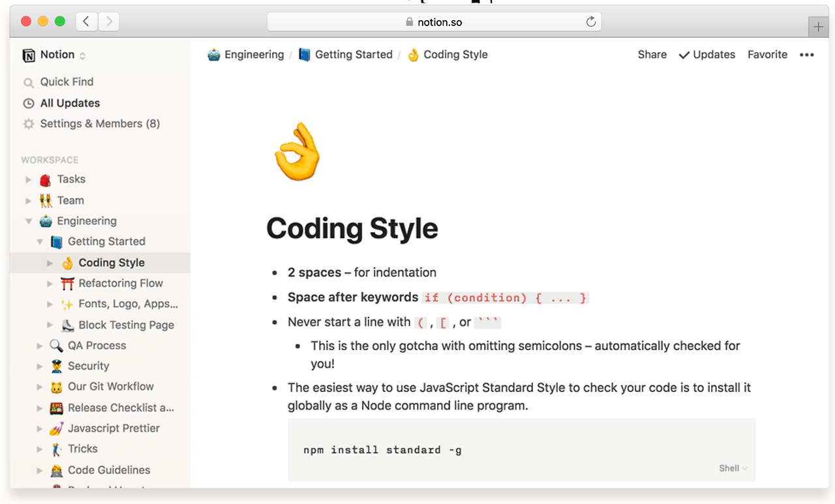Image resolution: width=835 pixels, height=504 pixels.
Task: Go to Engineering via breadcrumb
Action: click(246, 55)
